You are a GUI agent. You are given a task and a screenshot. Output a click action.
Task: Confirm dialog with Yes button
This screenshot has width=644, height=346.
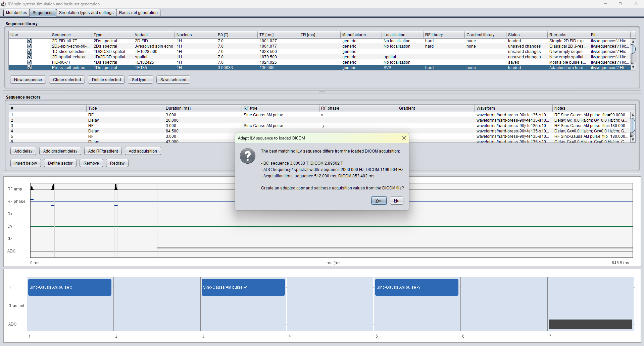click(379, 201)
